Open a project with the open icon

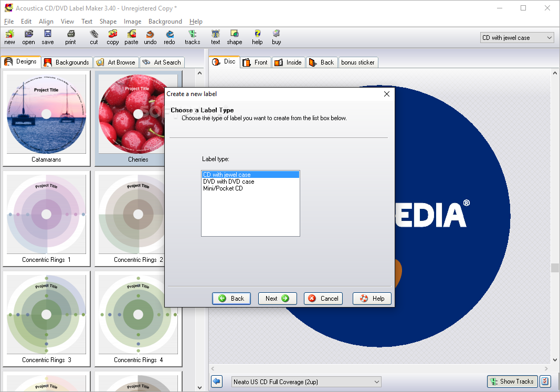coord(28,37)
